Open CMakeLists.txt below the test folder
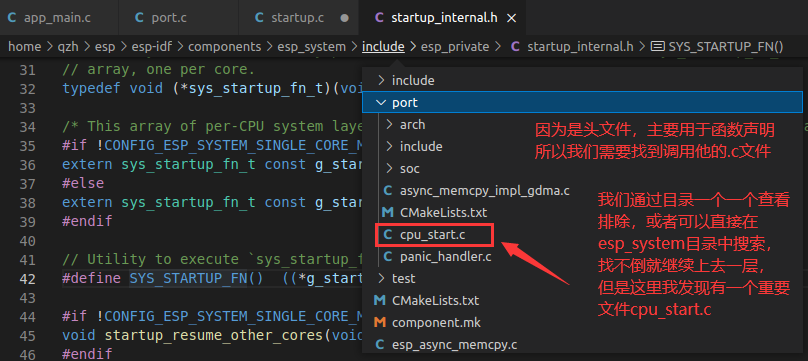 click(x=435, y=300)
